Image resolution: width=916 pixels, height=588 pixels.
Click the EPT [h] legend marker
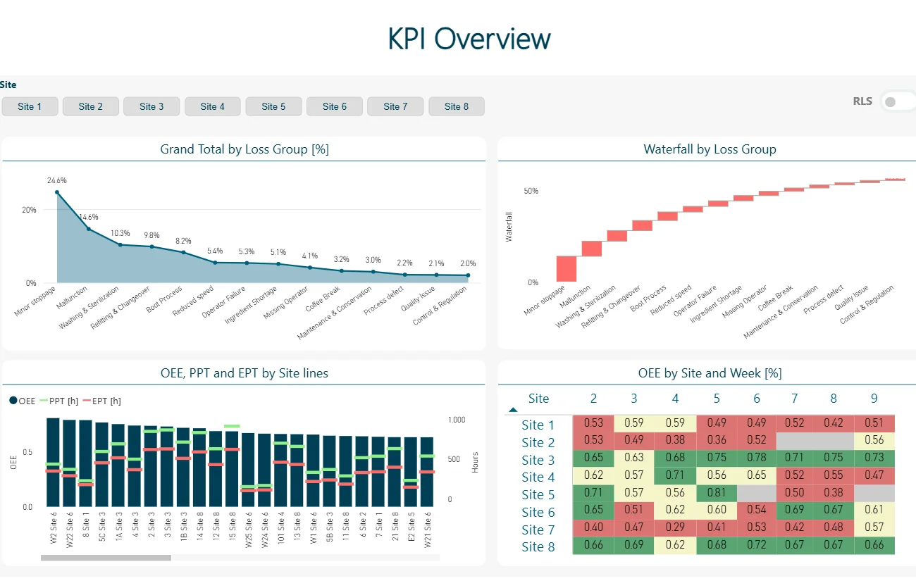[87, 401]
